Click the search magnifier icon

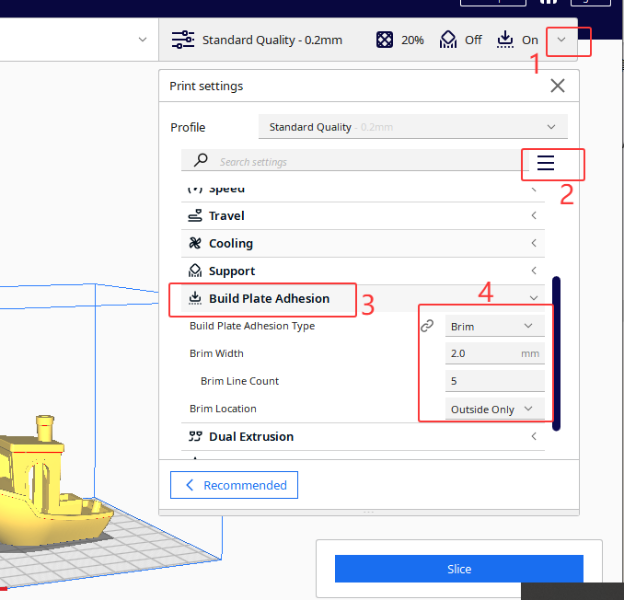pos(201,161)
